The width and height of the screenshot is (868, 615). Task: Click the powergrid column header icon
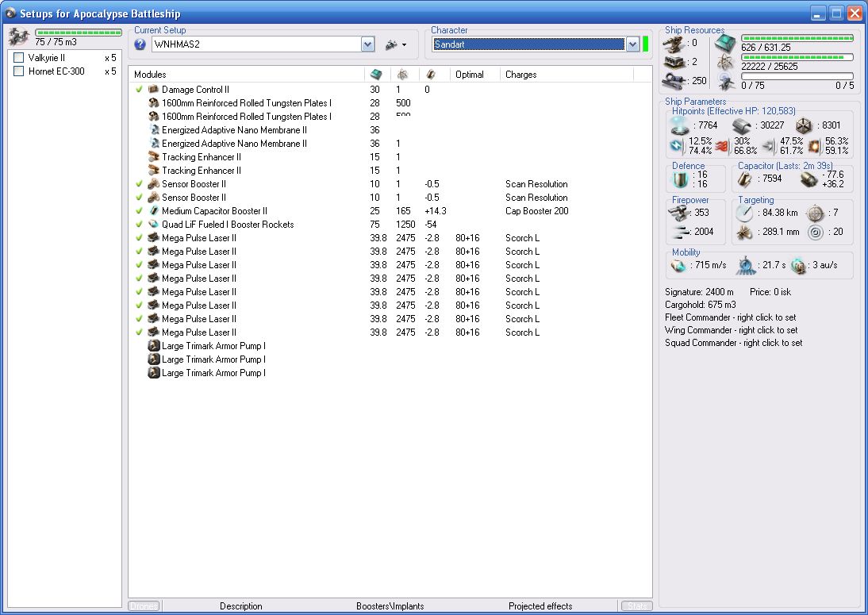click(x=403, y=74)
